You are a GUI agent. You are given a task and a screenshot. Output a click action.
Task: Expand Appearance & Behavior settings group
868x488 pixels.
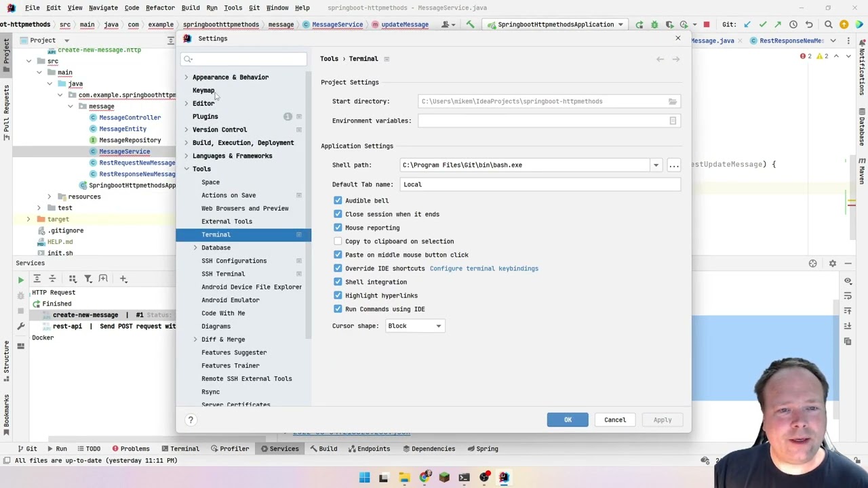(186, 77)
